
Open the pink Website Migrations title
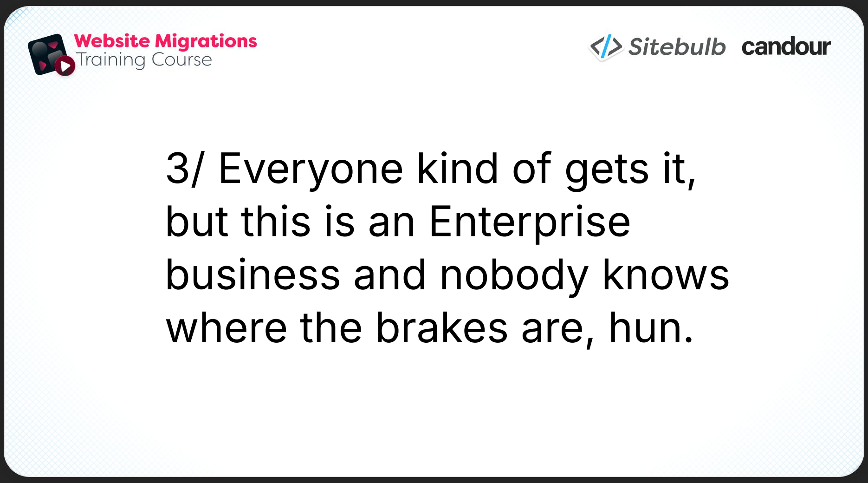(165, 41)
